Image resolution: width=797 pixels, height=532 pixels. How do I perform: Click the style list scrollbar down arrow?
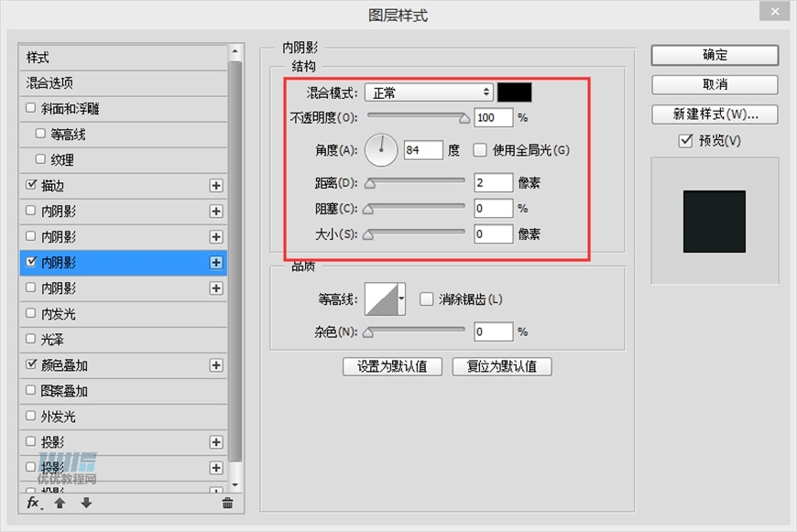[x=235, y=486]
